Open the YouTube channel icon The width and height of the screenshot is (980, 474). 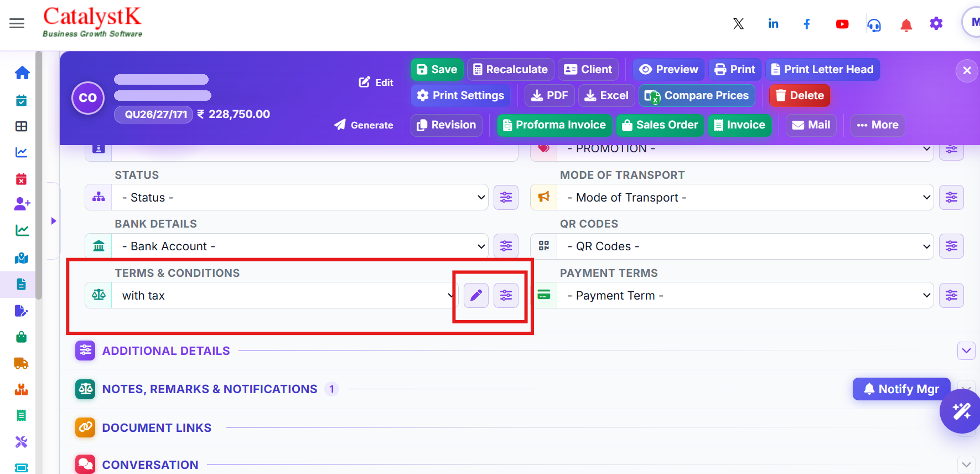[x=842, y=24]
